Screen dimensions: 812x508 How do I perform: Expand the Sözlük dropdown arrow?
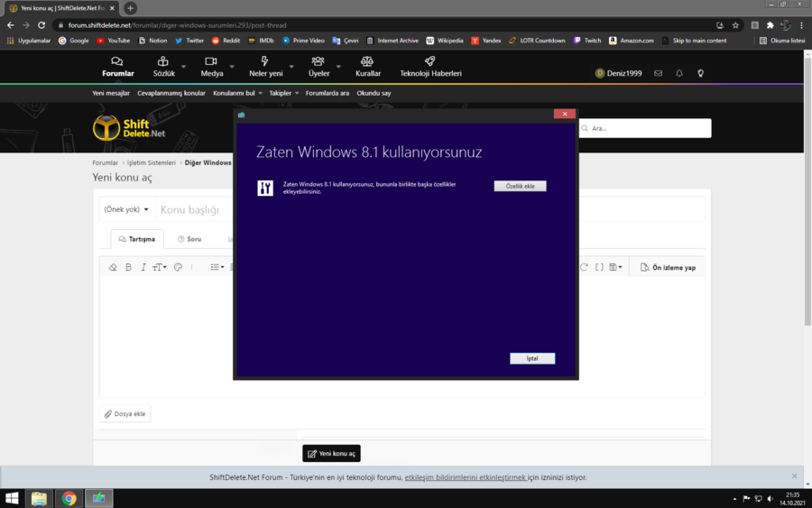point(183,67)
